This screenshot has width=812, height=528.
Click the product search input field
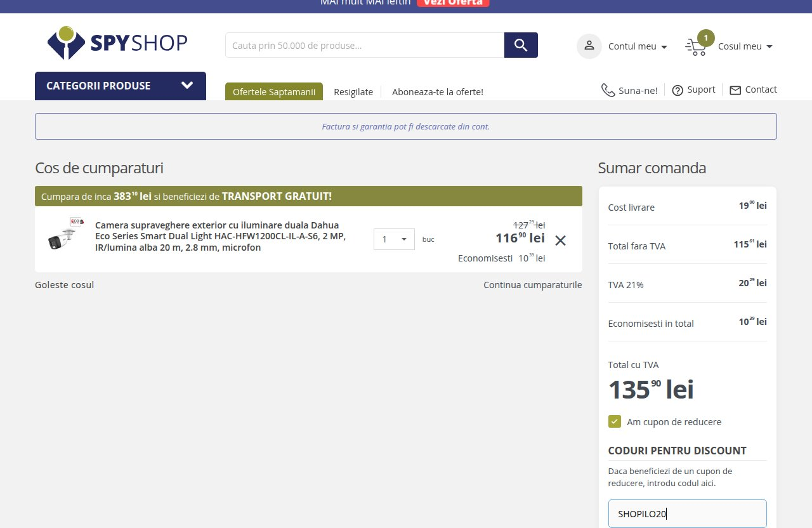pyautogui.click(x=365, y=45)
